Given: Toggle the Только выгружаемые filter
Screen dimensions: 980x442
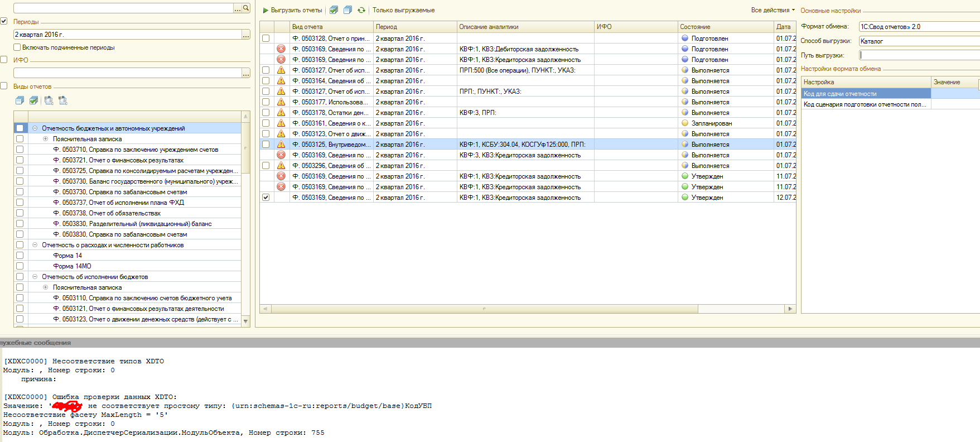Looking at the screenshot, I should click(403, 10).
